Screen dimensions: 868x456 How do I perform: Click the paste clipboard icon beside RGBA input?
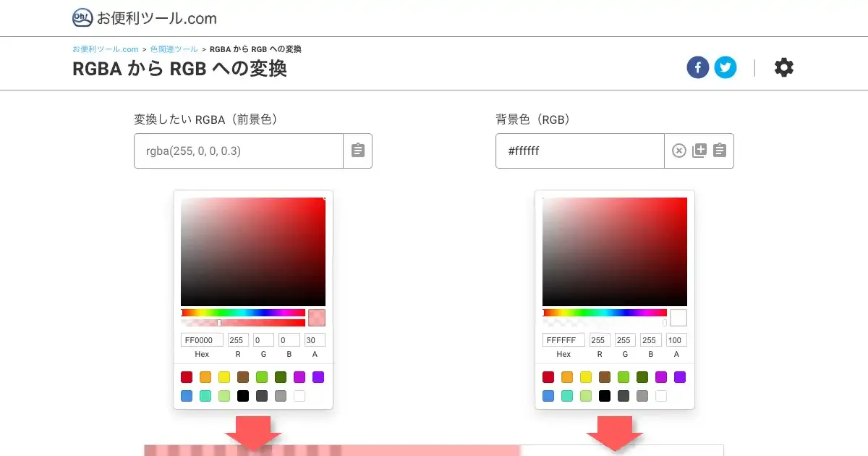pyautogui.click(x=357, y=151)
